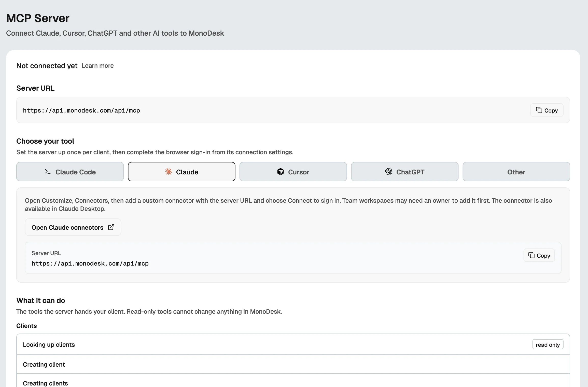Viewport: 588px width, 387px height.
Task: Click the ChatGPT knot logo icon
Action: 389,172
